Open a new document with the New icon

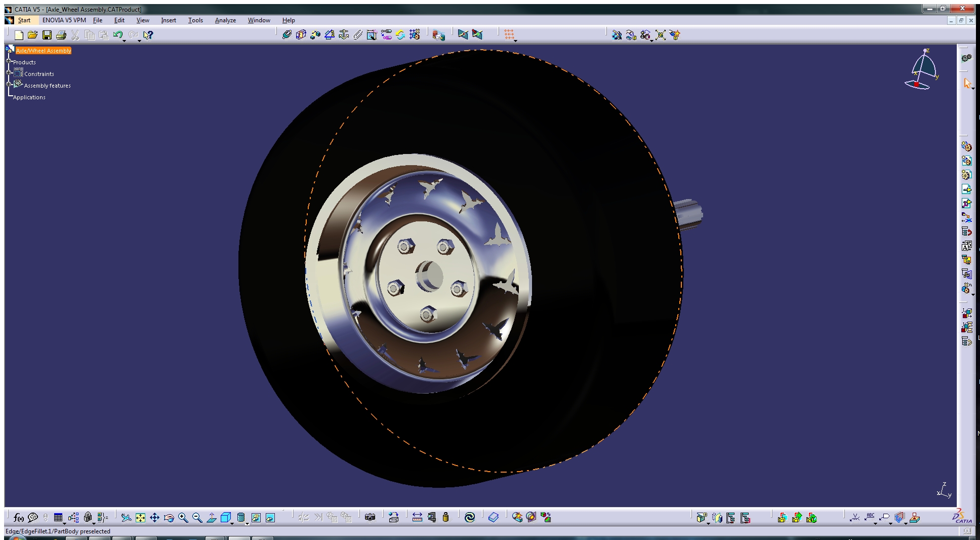point(19,34)
